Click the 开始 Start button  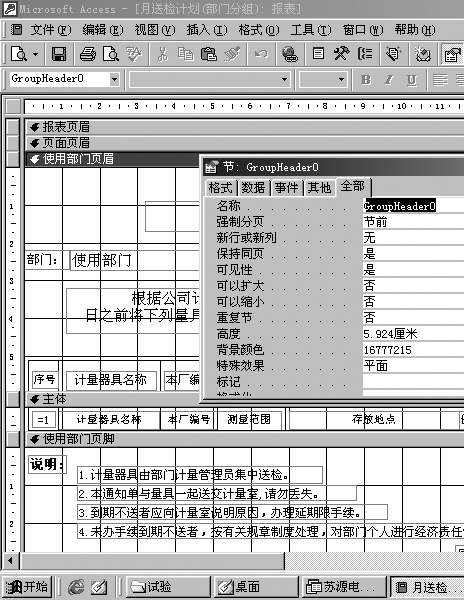pos(27,587)
